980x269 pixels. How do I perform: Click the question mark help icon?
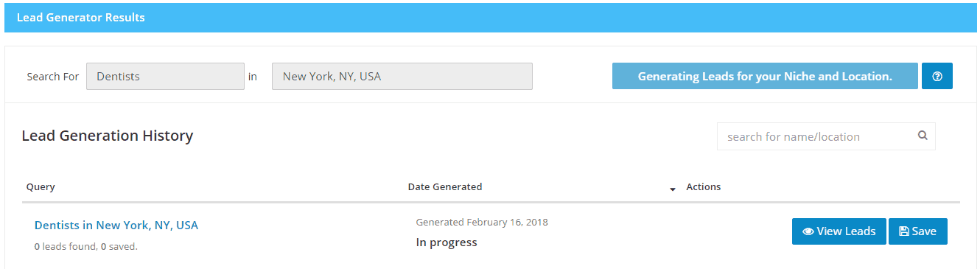[x=937, y=76]
